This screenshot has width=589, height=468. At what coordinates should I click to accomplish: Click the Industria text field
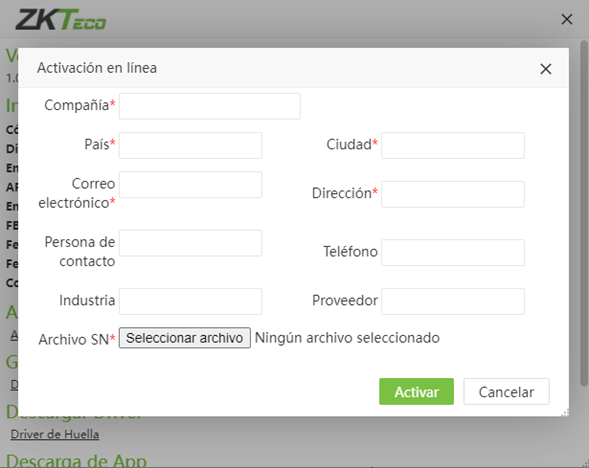coord(190,301)
